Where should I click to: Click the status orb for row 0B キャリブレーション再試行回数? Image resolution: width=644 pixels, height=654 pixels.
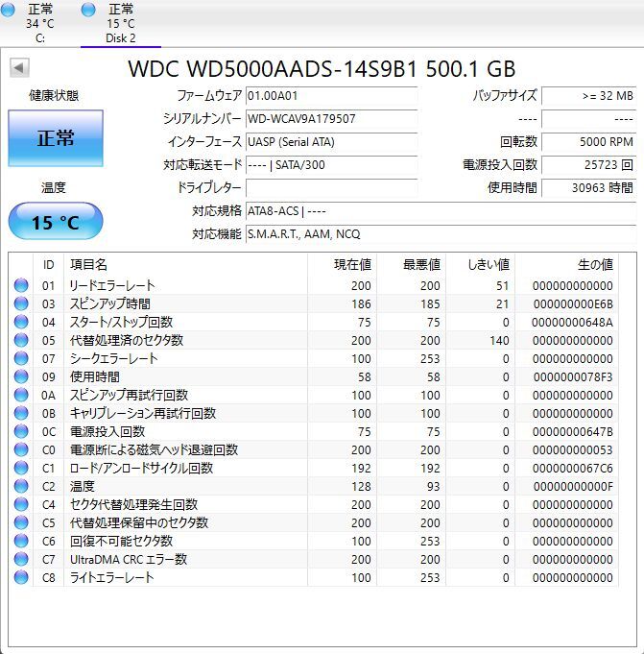[x=21, y=413]
